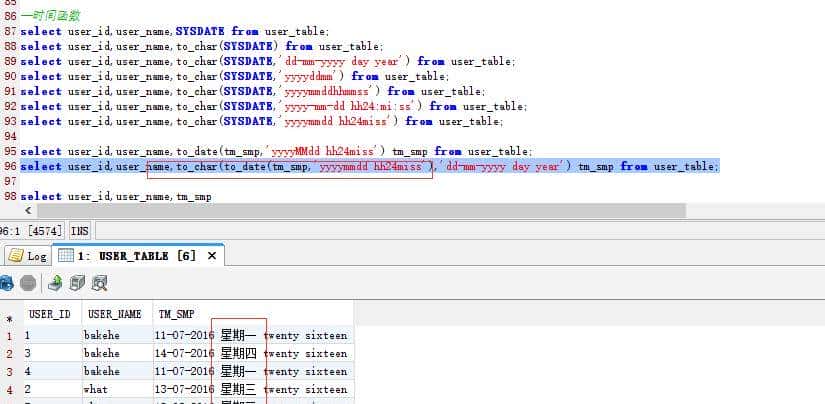Select row number 1 in the results grid
825x404 pixels.
[9, 336]
